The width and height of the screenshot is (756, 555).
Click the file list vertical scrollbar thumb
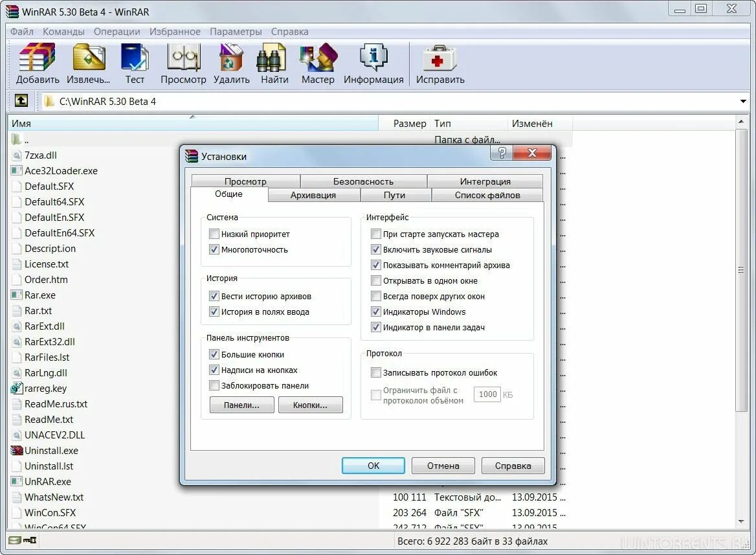[x=741, y=270]
